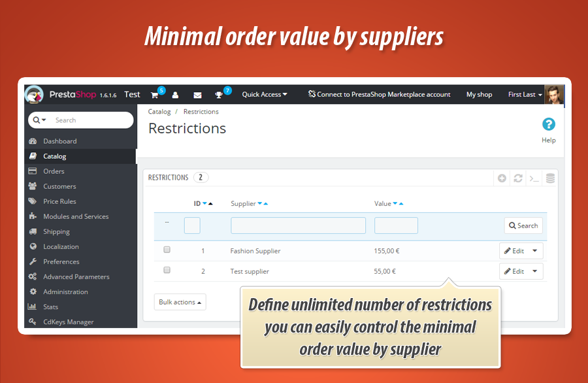This screenshot has width=588, height=383.
Task: Open the messages envelope icon
Action: [197, 95]
